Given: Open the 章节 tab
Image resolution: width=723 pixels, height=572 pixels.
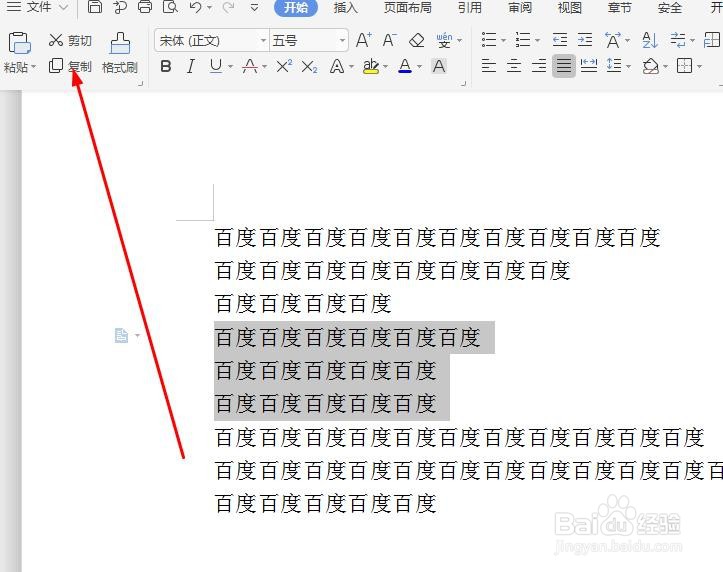Looking at the screenshot, I should (619, 8).
